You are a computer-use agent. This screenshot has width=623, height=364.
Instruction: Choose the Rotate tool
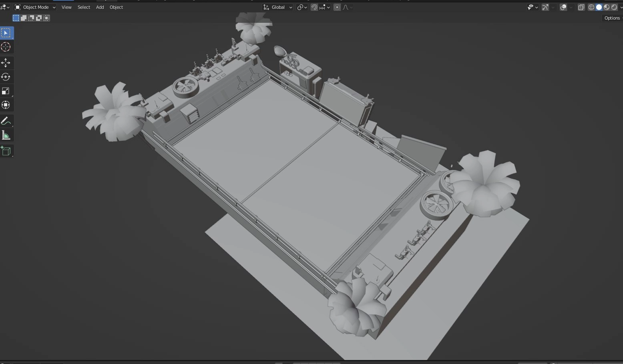point(6,77)
